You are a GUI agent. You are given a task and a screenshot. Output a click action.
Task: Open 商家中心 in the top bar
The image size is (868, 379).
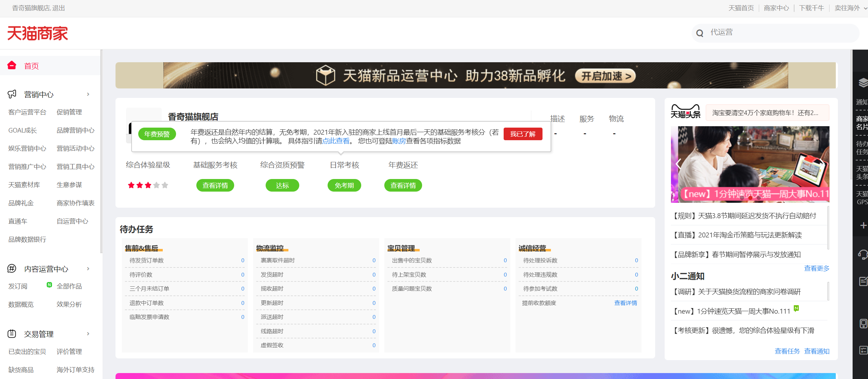click(776, 8)
